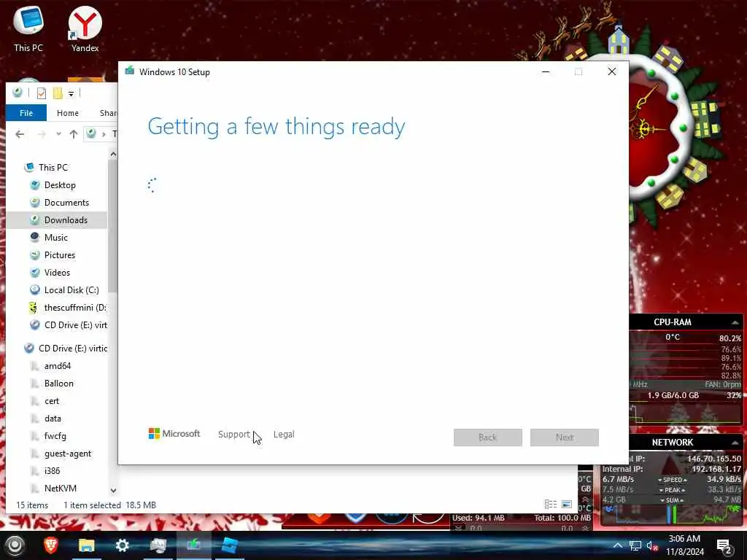Open the Yandex browser shortcut
This screenshot has width=747, height=560.
pyautogui.click(x=85, y=29)
